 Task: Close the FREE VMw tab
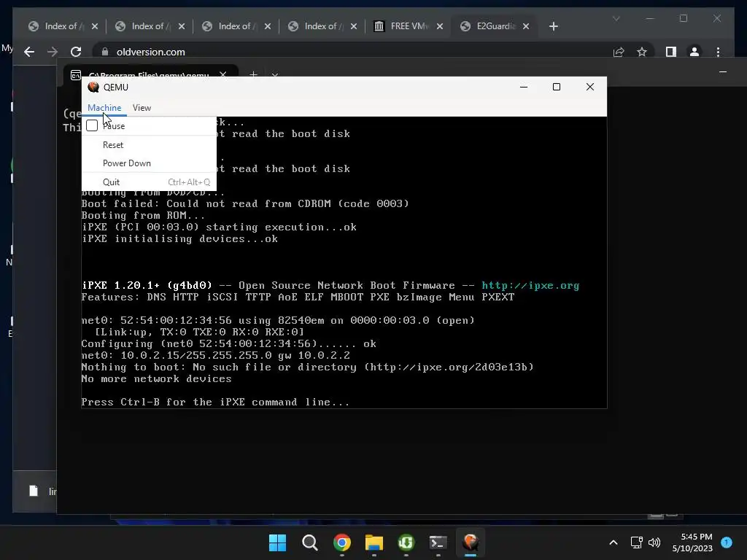click(x=440, y=26)
